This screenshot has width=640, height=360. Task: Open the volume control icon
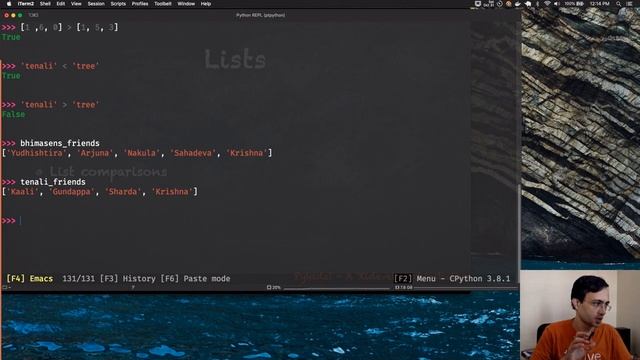coord(557,4)
